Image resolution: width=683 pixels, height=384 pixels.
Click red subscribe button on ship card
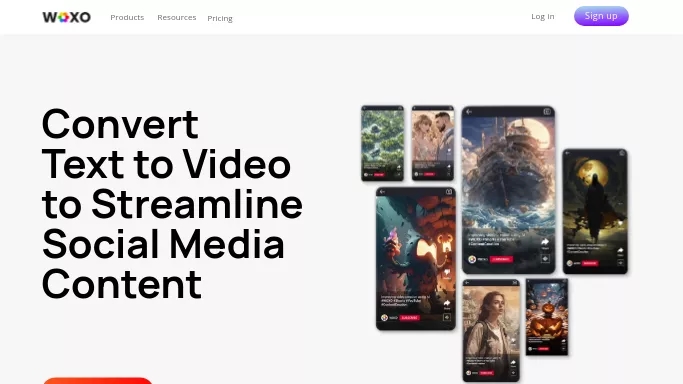tap(501, 259)
